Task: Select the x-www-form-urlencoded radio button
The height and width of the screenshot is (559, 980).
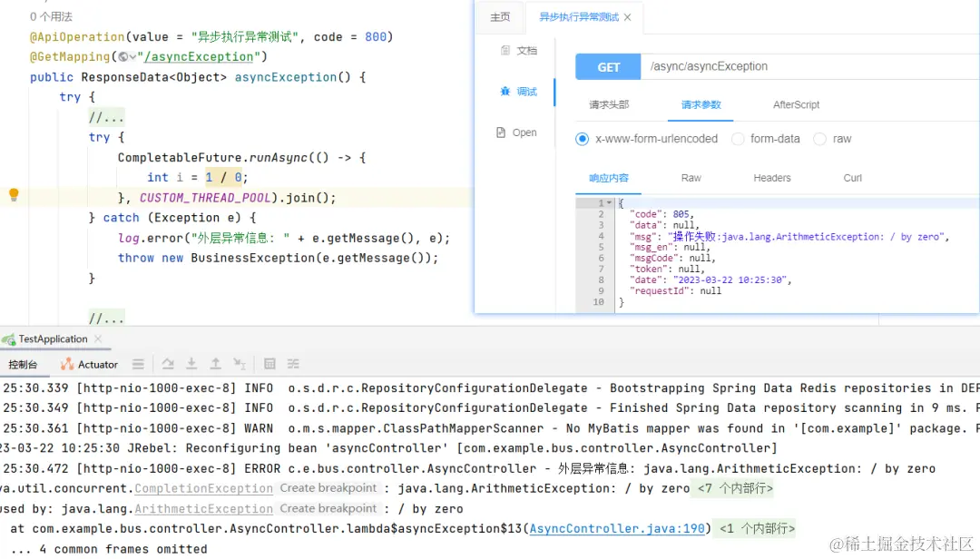Action: point(582,139)
